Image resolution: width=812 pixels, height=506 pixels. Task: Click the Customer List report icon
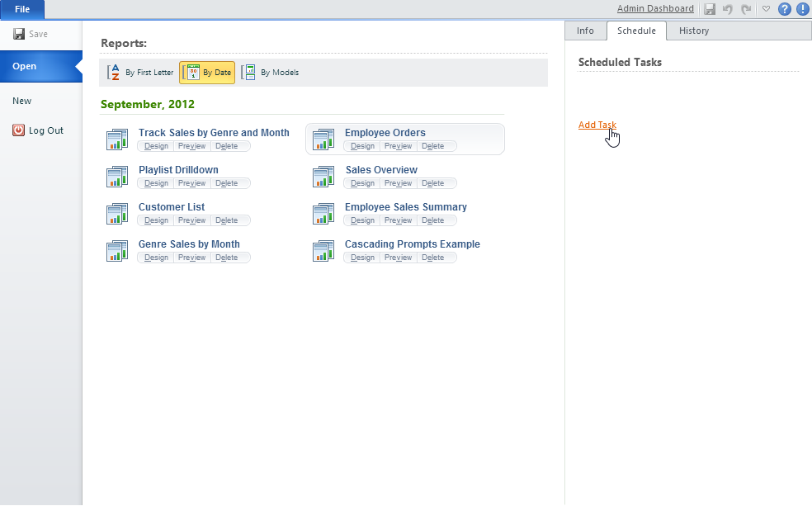[x=117, y=214]
